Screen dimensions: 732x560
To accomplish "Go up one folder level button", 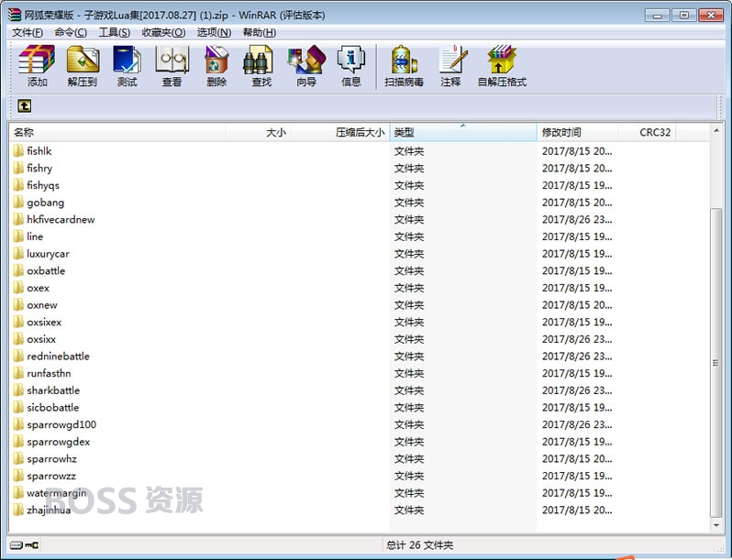I will coord(24,105).
